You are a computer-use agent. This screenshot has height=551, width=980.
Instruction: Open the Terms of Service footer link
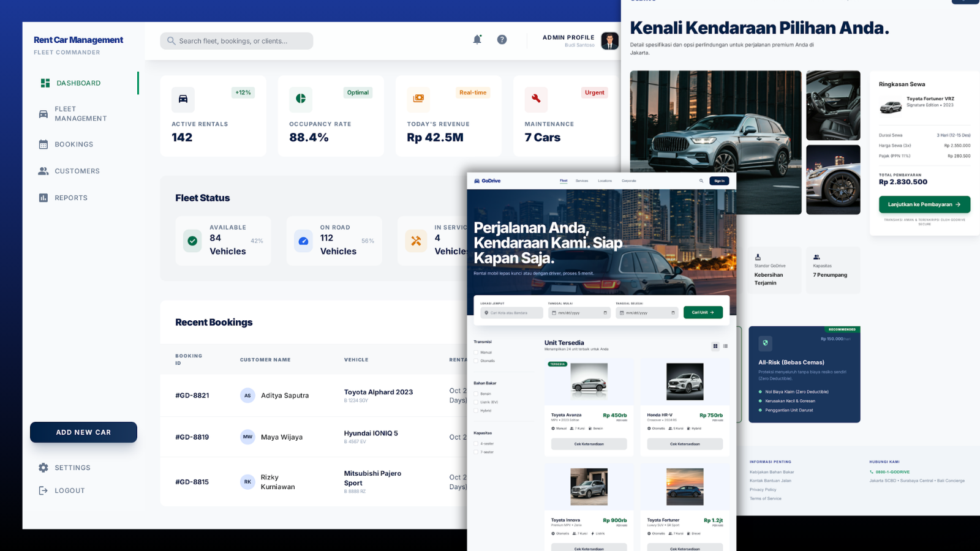pos(766,498)
